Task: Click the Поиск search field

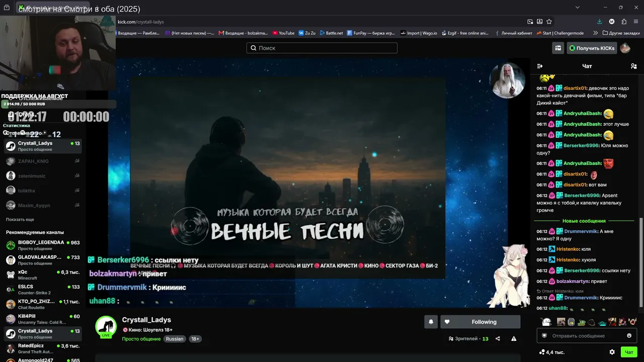Action: (x=322, y=48)
